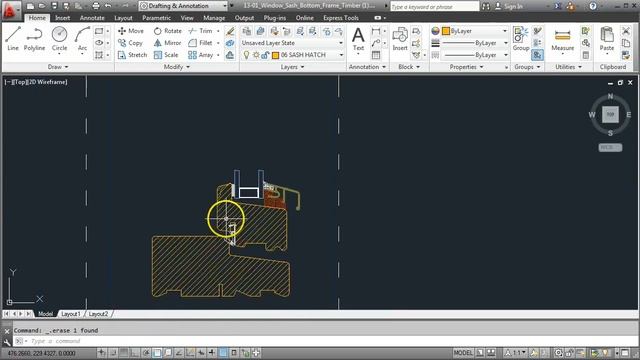The width and height of the screenshot is (640, 360).
Task: Click the Plot printer icon in quick access
Action: (96, 6)
